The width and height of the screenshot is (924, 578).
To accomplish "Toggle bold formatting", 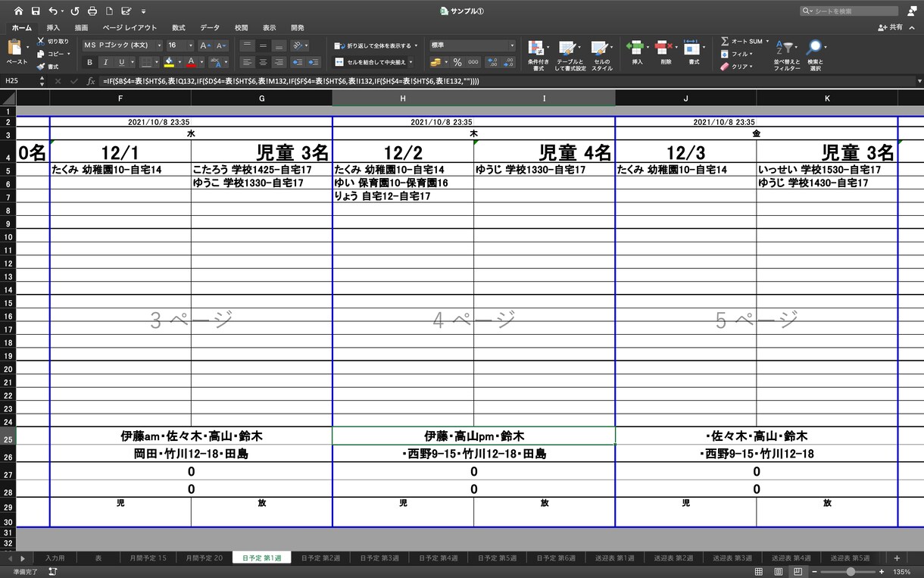I will [89, 62].
